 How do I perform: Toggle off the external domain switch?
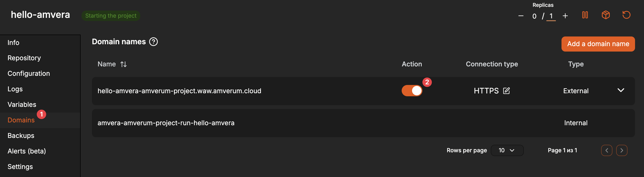412,91
